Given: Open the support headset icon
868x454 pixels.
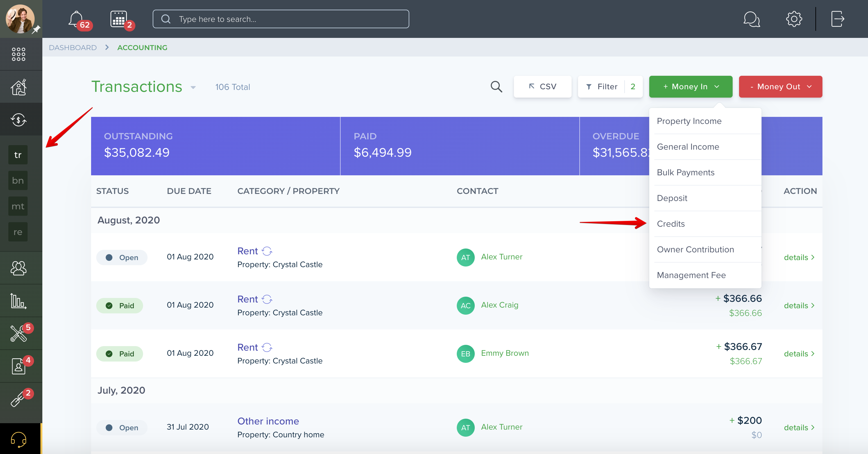Looking at the screenshot, I should pyautogui.click(x=19, y=440).
